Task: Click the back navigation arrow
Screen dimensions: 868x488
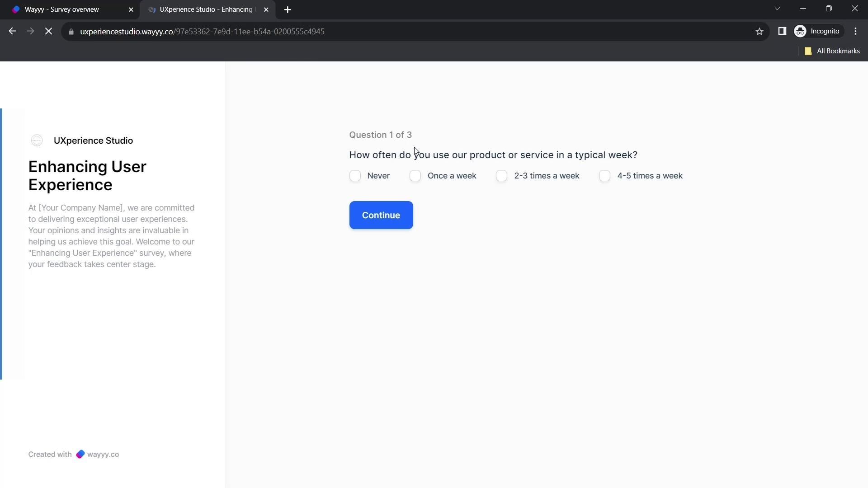Action: [x=12, y=31]
